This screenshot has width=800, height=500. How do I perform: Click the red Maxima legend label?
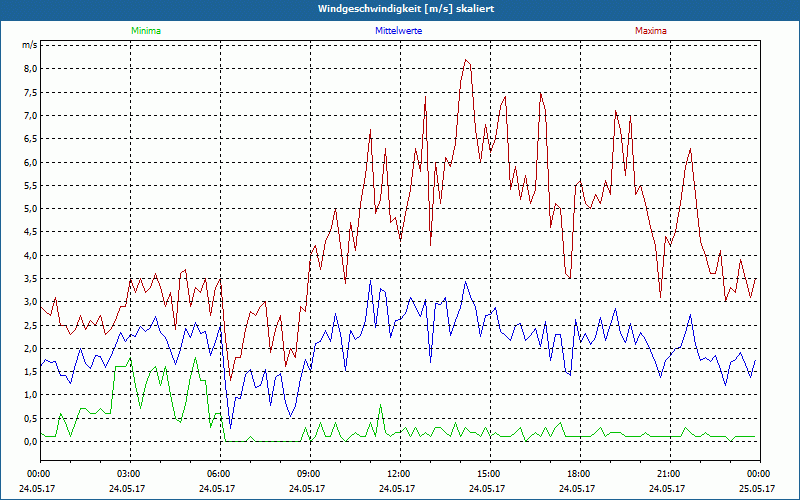[651, 31]
